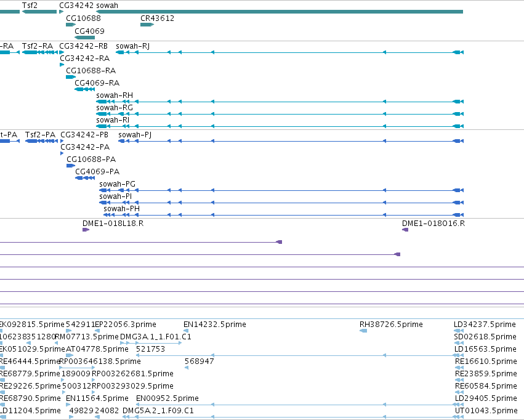Open EST RE68790.5prime
Screen dimensions: 524x420
pyautogui.click(x=30, y=398)
